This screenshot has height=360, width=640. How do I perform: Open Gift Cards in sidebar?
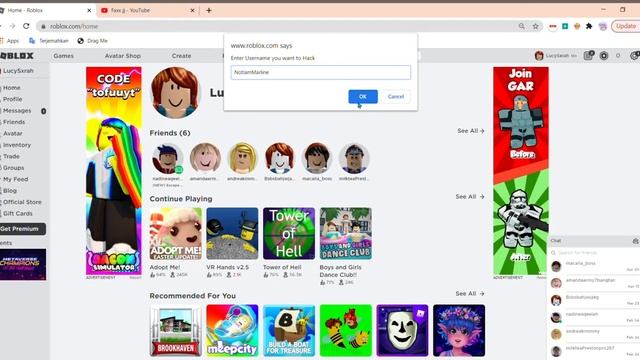pyautogui.click(x=17, y=213)
